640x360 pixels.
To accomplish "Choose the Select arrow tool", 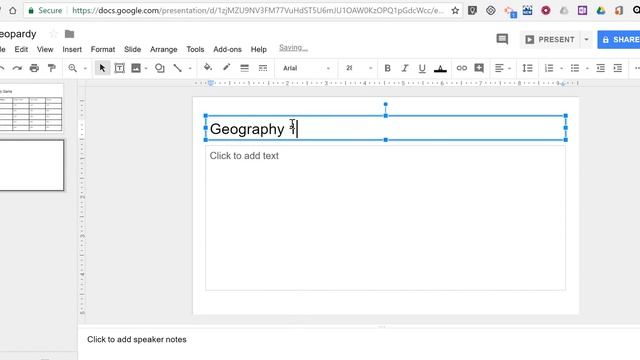I will click(102, 68).
